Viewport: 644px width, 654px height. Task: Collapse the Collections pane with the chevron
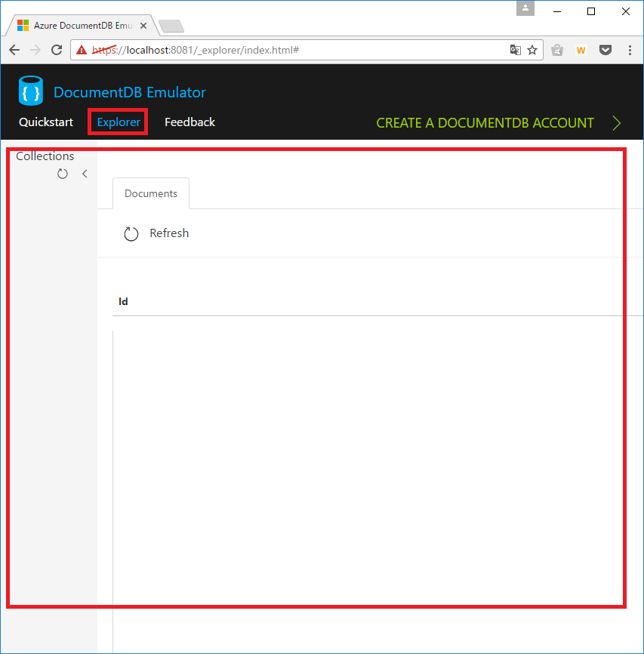tap(85, 174)
